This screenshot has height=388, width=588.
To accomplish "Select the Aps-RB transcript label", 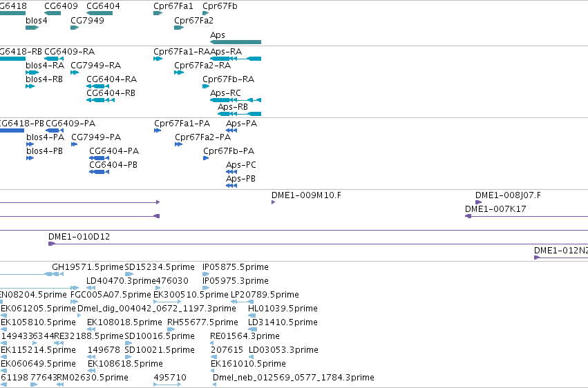I will coord(232,107).
